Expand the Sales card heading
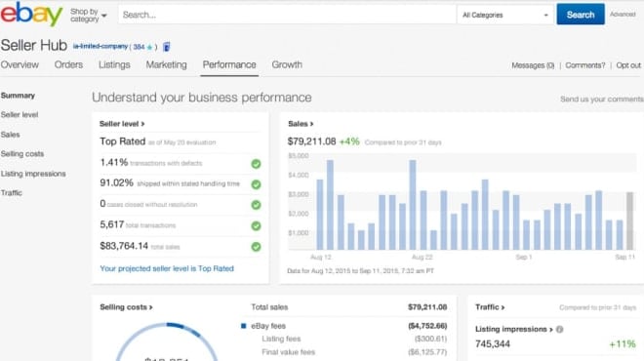 click(301, 124)
